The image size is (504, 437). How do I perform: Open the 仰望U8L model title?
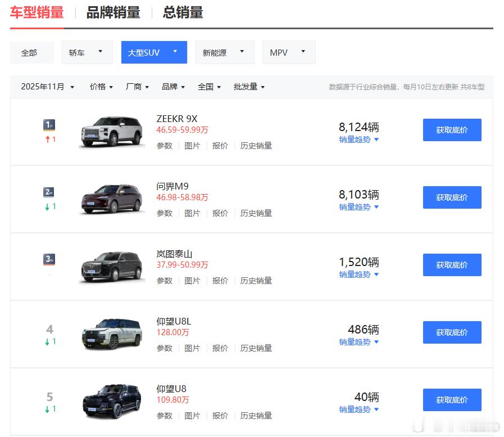click(x=174, y=321)
